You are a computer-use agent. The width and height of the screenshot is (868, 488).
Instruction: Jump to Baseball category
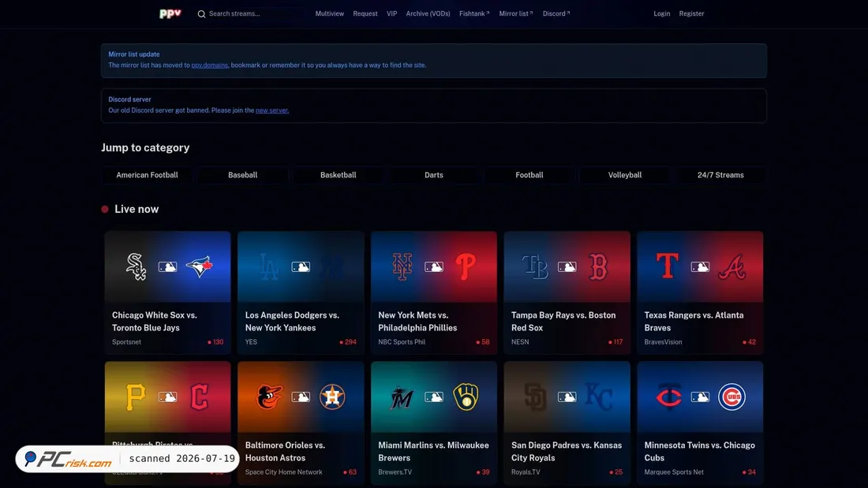tap(242, 175)
